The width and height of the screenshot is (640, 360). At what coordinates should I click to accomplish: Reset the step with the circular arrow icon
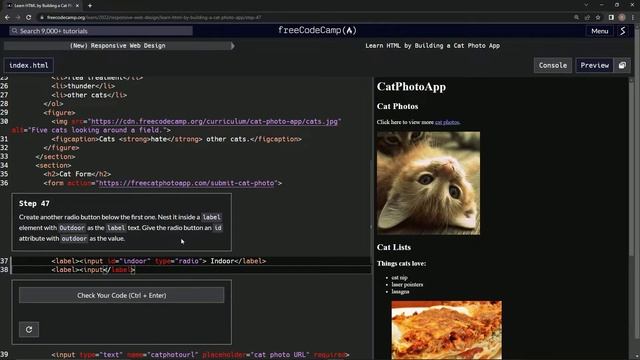click(x=29, y=329)
